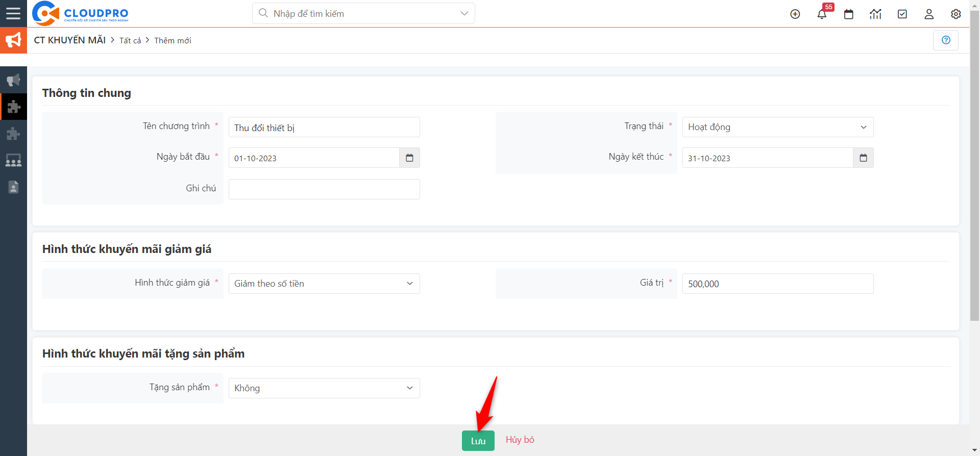Click the vertical scrollbar thumb
This screenshot has height=456, width=980.
pyautogui.click(x=974, y=166)
